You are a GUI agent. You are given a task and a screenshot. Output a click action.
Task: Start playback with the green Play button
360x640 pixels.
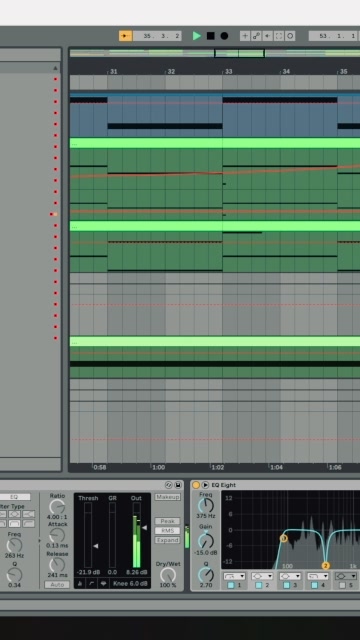pyautogui.click(x=197, y=36)
